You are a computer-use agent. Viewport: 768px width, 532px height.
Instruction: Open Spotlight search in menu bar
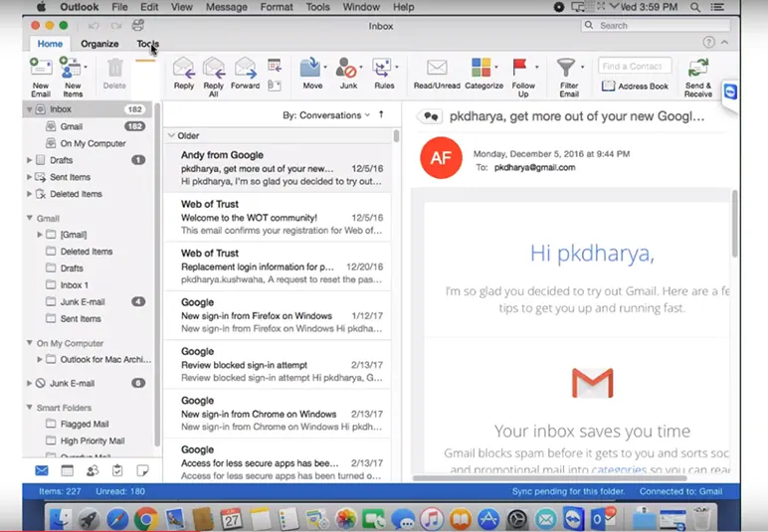694,7
